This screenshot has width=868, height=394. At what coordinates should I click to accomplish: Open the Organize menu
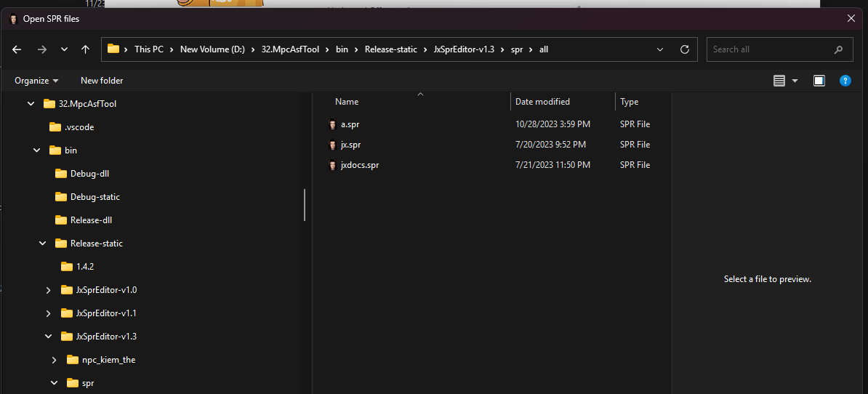pyautogui.click(x=36, y=81)
